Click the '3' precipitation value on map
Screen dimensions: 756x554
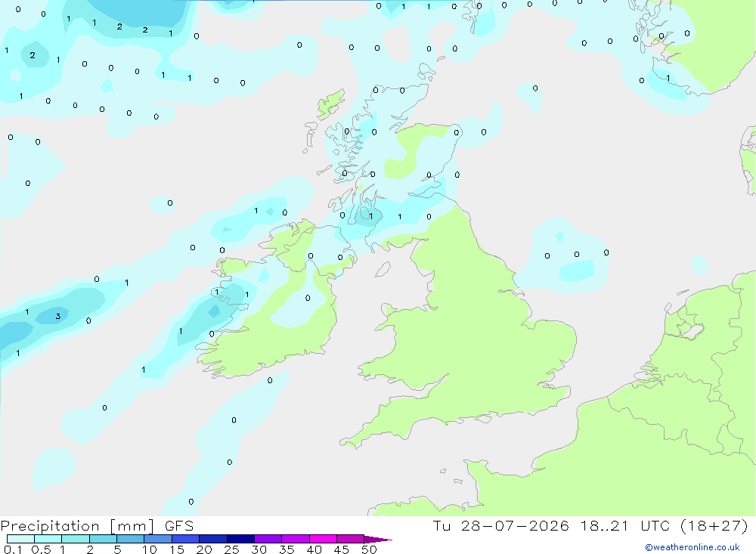click(x=58, y=316)
